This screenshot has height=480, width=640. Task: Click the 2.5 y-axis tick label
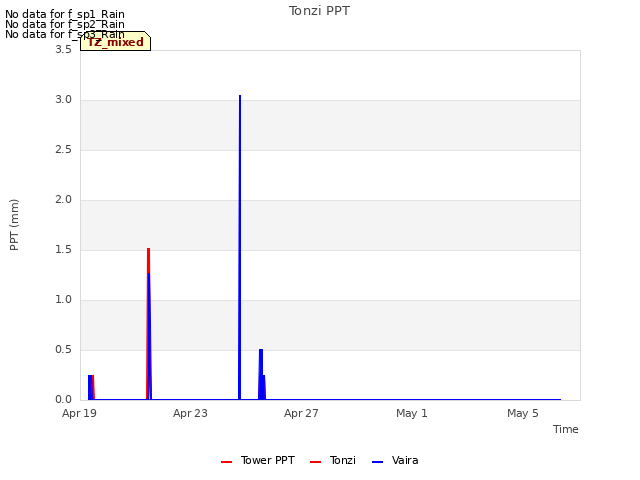(x=64, y=149)
